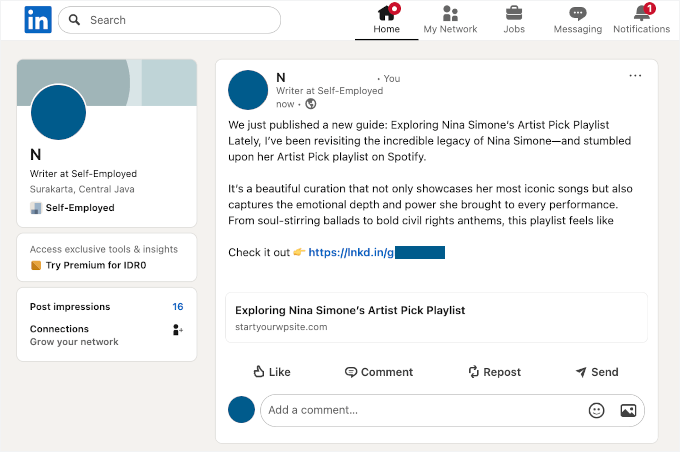Click the add photo icon in comment box

point(628,410)
